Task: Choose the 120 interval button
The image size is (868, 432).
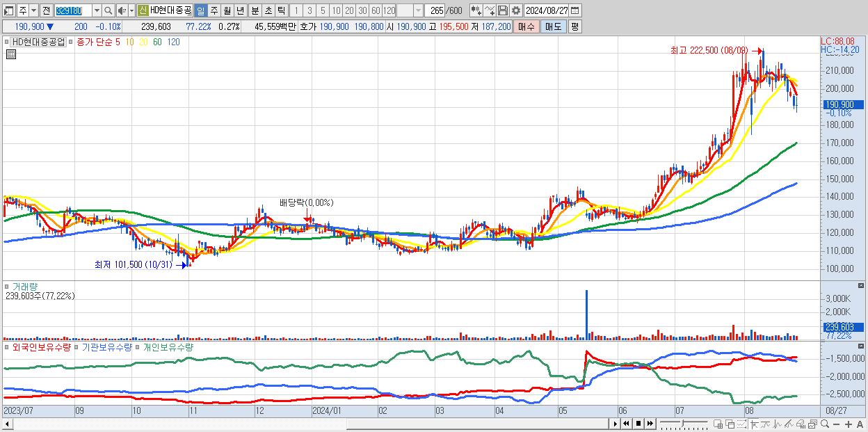Action: point(389,11)
